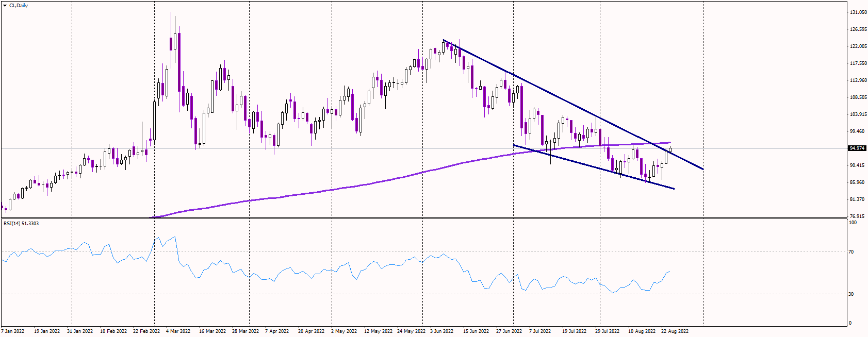The width and height of the screenshot is (868, 337).
Task: Select the 76.915 price axis label
Action: pyautogui.click(x=857, y=216)
